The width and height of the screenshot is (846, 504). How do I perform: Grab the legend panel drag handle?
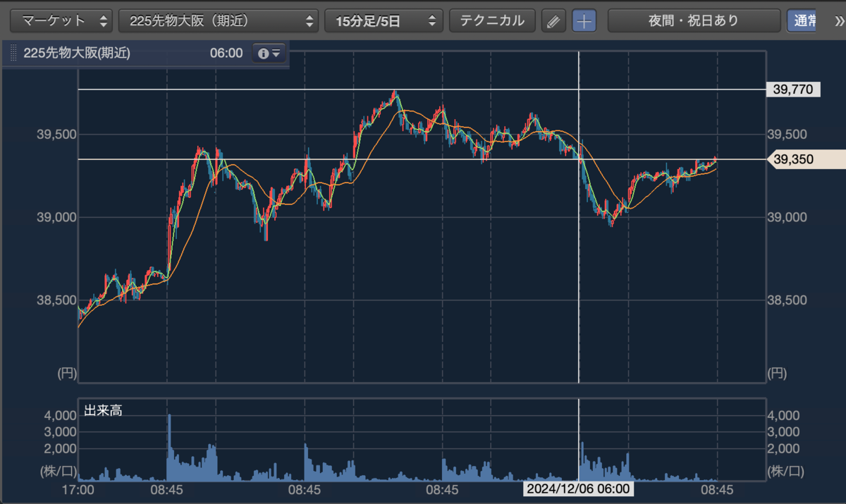coord(13,53)
